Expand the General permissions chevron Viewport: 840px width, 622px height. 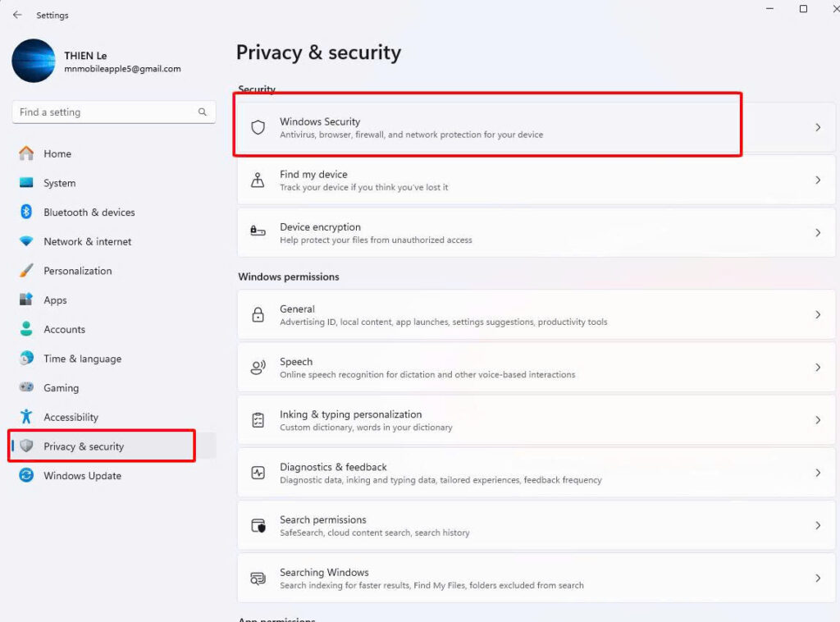(818, 314)
